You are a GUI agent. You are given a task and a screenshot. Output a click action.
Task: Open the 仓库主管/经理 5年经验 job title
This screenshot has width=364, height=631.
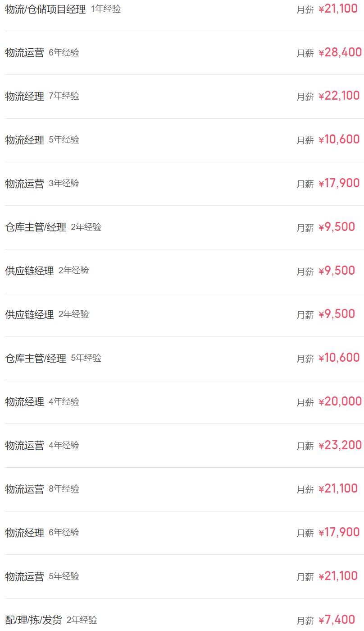(x=36, y=359)
